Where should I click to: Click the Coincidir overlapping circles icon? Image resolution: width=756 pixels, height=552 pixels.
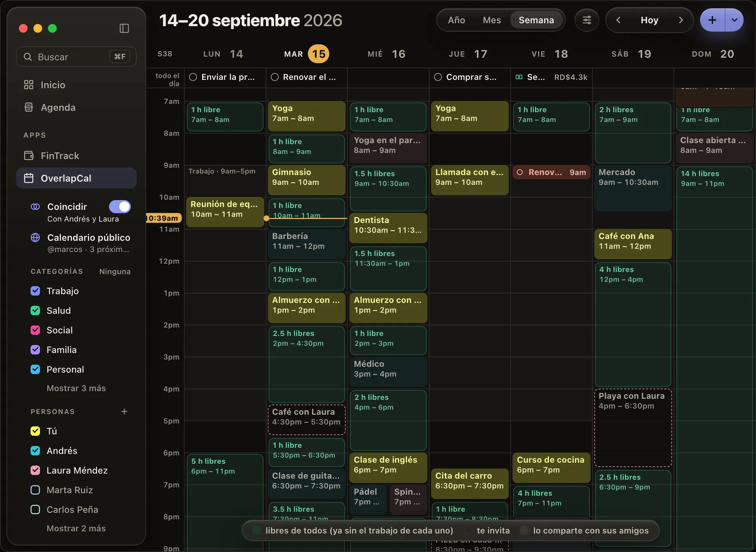pyautogui.click(x=35, y=207)
